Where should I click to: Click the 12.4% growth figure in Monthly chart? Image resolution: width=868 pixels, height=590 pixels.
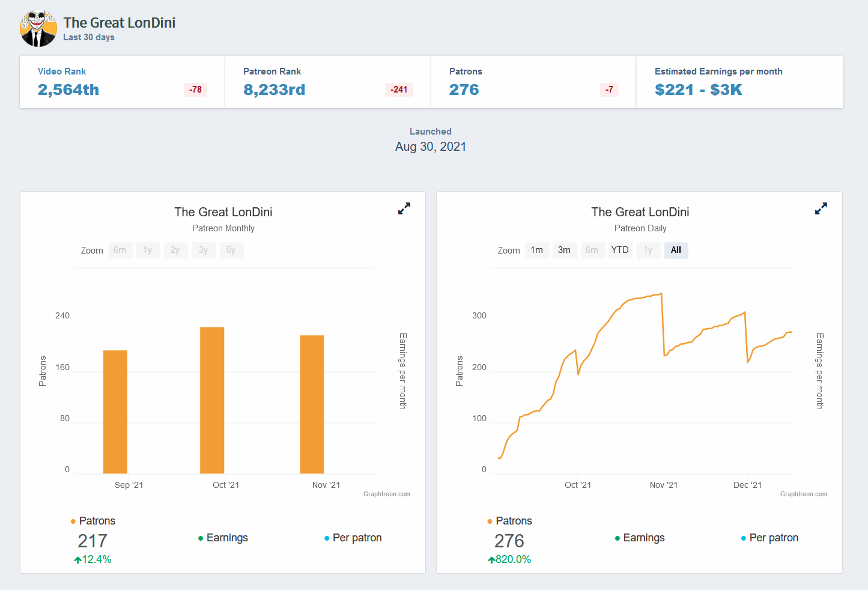(x=93, y=559)
